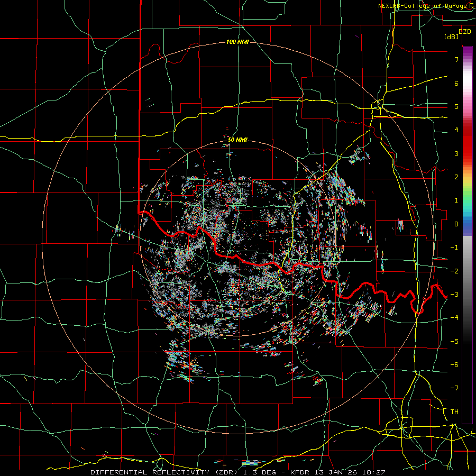Click the -3 value on color scale
476x476 pixels.
point(454,295)
